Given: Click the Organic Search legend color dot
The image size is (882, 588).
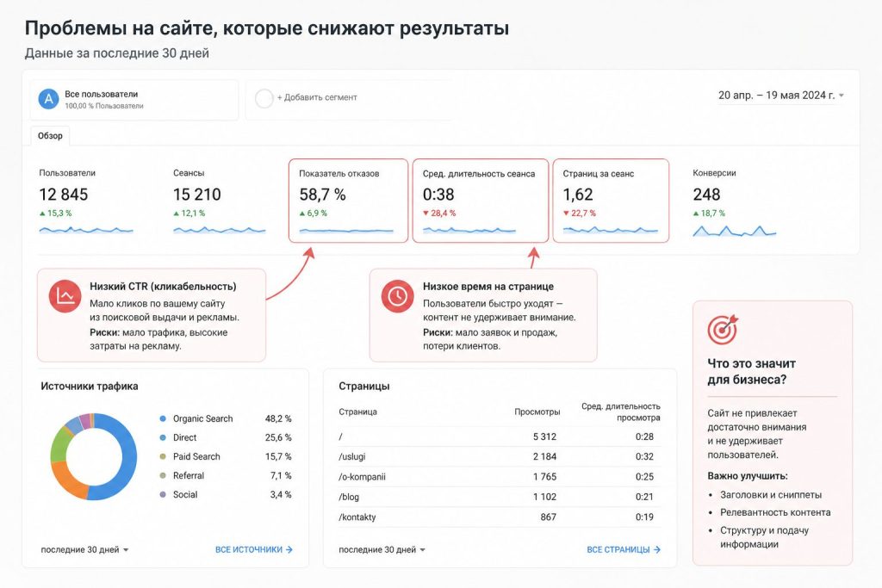Looking at the screenshot, I should click(163, 418).
